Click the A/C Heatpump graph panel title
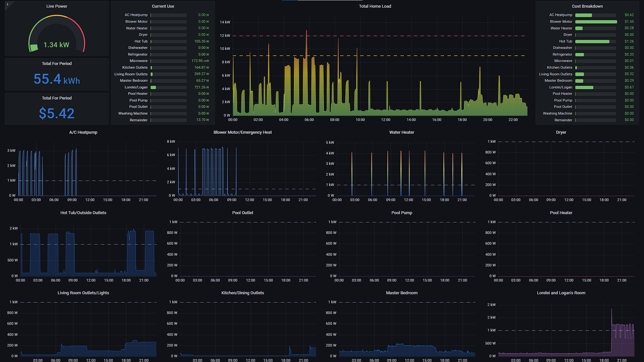Screen dimensions: 644x362 (83, 132)
